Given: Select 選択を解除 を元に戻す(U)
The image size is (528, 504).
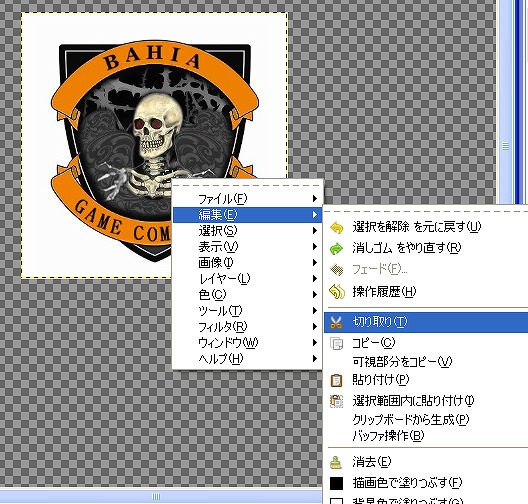Looking at the screenshot, I should (x=426, y=227).
